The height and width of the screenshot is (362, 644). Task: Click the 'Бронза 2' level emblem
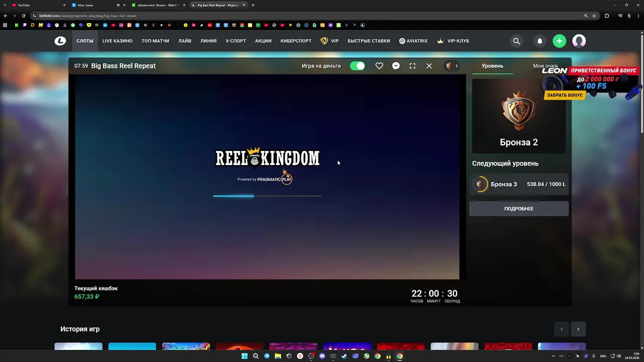(519, 110)
